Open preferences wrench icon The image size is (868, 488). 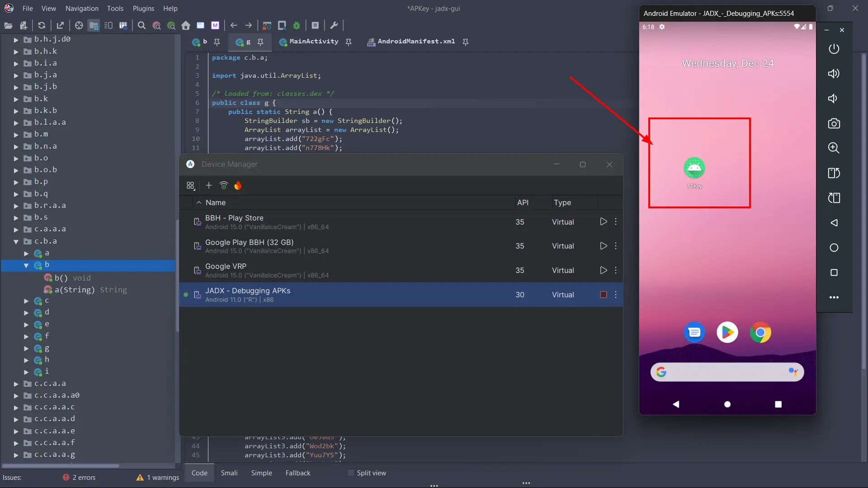tap(334, 26)
